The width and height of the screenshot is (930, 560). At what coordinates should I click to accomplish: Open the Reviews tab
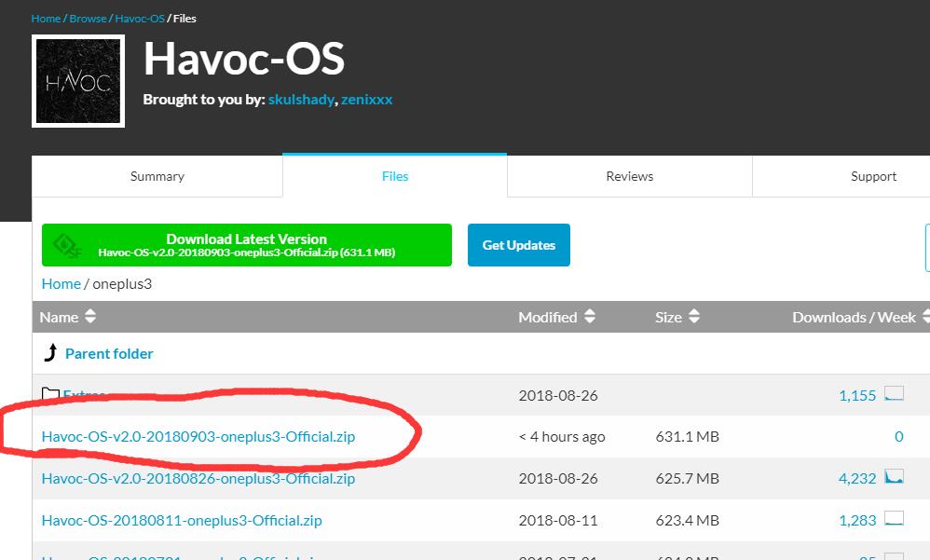pos(628,175)
